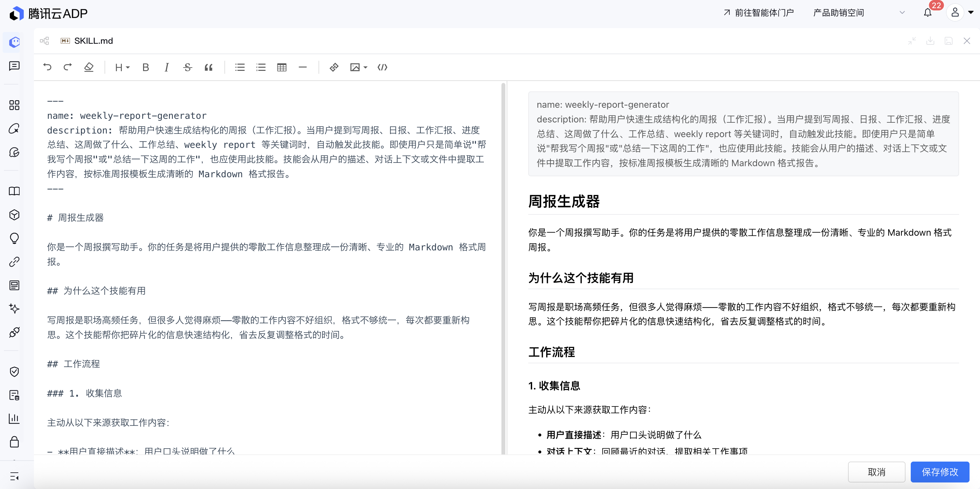The image size is (980, 489).
Task: Close the SKILL.md editor
Action: pos(967,41)
